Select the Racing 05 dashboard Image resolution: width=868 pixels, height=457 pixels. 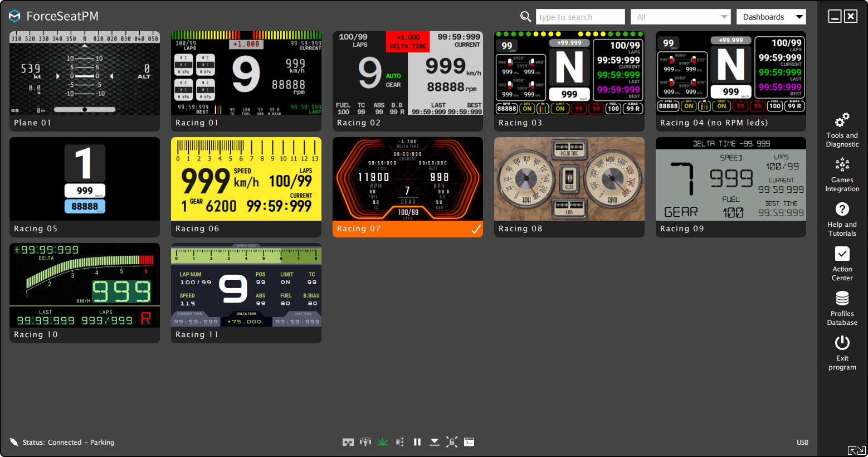(85, 187)
